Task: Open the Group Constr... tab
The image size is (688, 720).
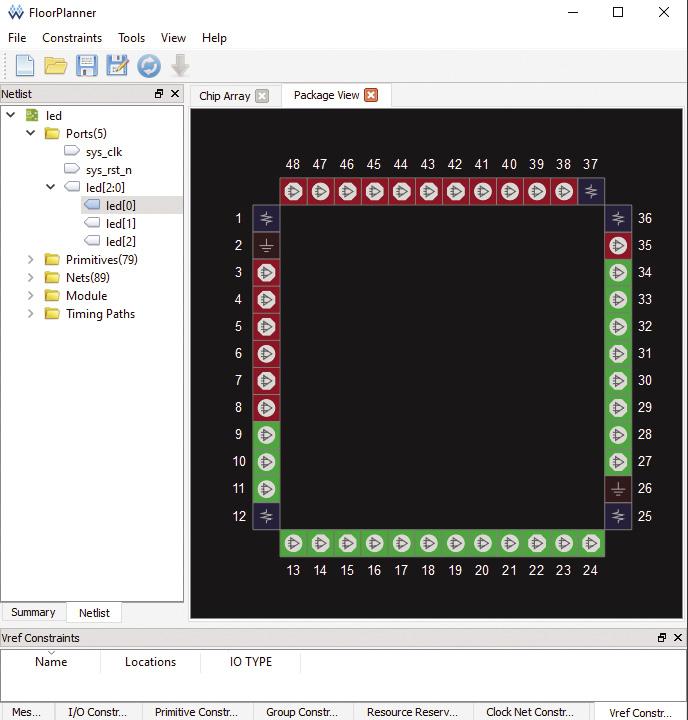Action: 302,712
